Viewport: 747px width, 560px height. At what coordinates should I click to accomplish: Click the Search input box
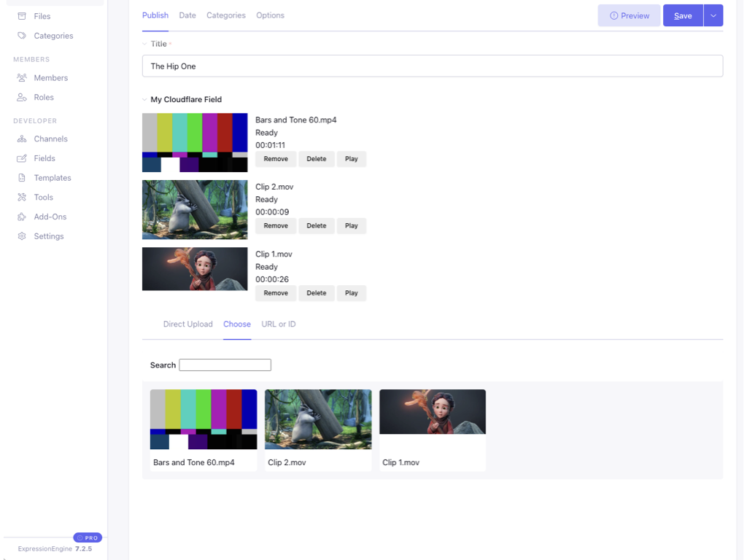(x=225, y=365)
